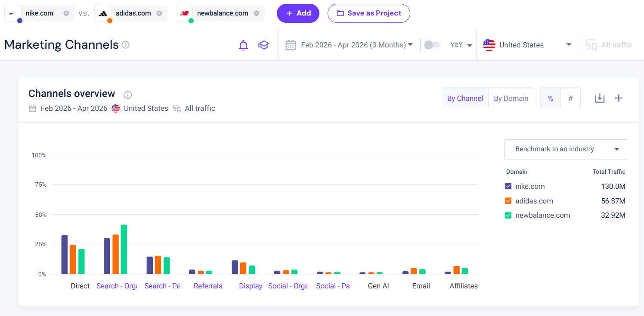Click the Gen AI channel label
Image resolution: width=644 pixels, height=316 pixels.
click(x=378, y=286)
